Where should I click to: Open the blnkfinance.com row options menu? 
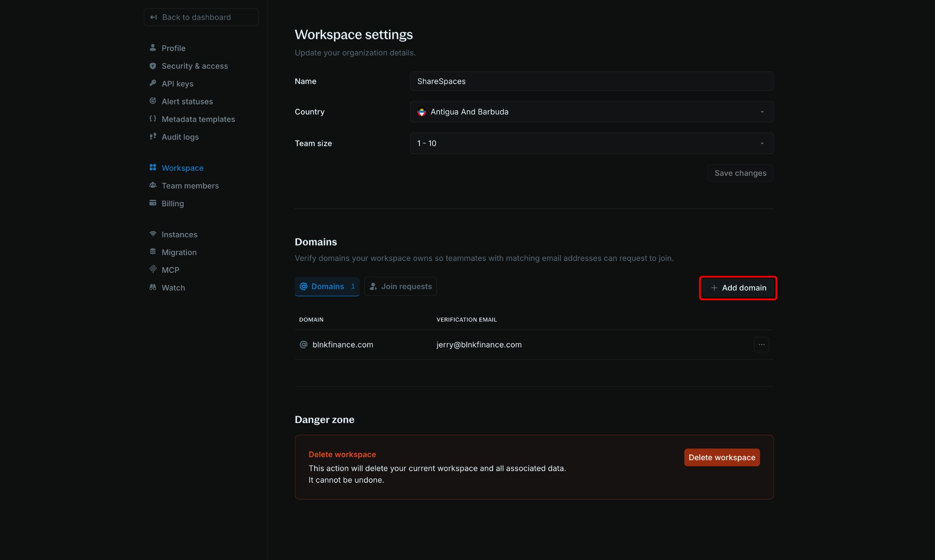tap(761, 345)
